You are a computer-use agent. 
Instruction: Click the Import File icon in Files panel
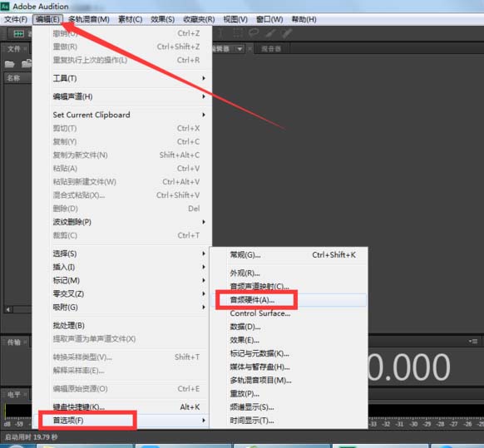tap(27, 63)
